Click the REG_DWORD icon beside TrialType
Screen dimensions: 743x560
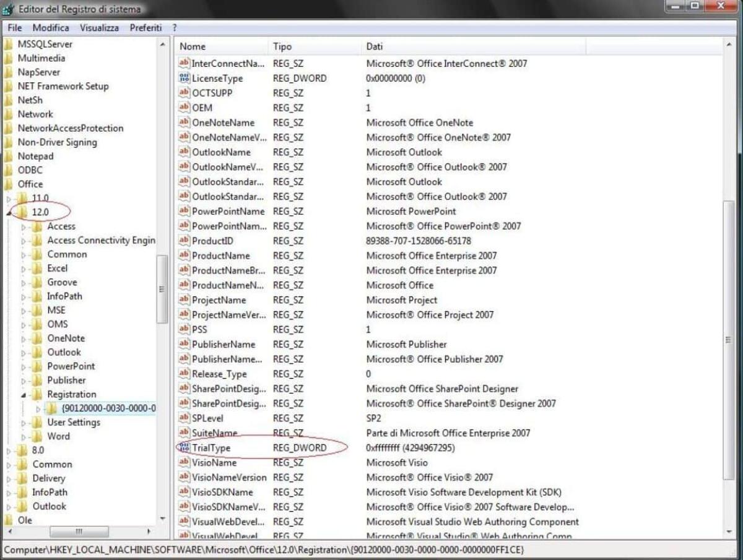click(x=184, y=448)
